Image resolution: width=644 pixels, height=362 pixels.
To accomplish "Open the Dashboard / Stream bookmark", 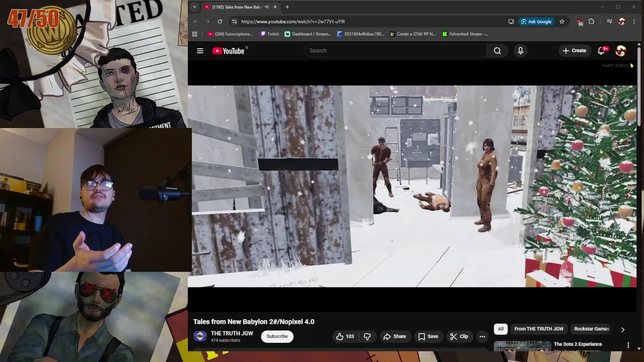I will click(x=308, y=34).
